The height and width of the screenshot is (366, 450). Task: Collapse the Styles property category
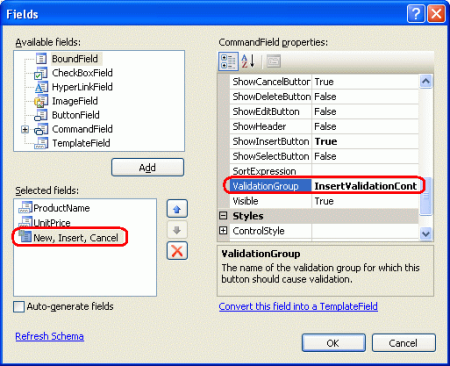(x=223, y=216)
